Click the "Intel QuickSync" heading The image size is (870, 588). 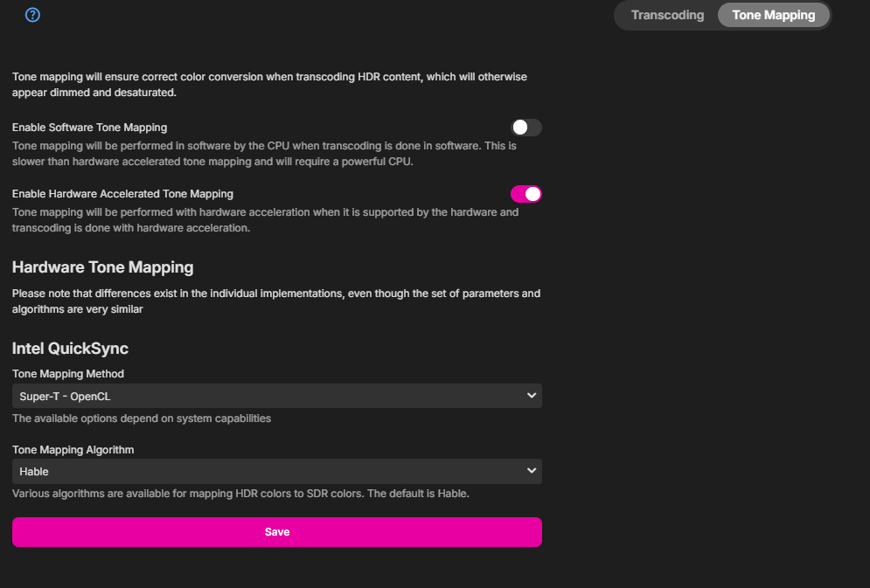70,349
